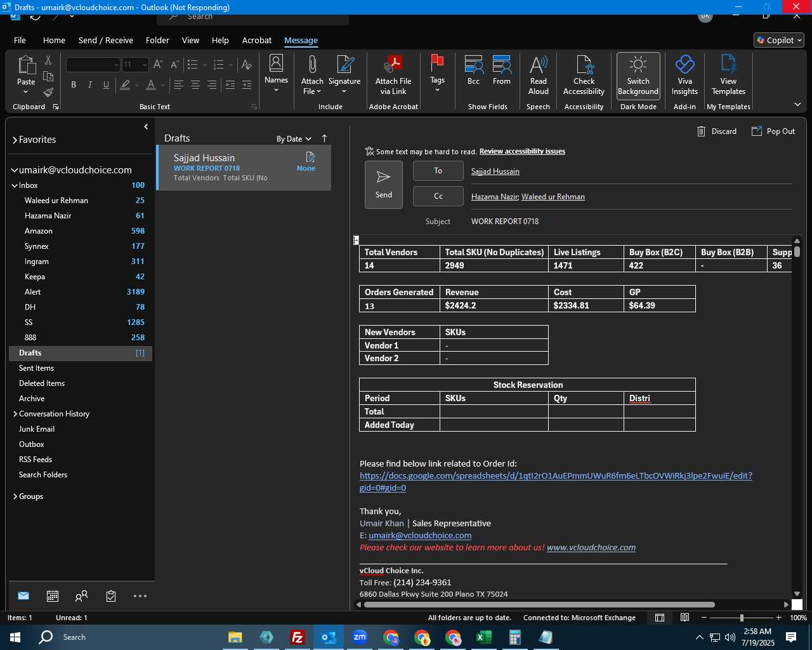812x650 pixels.
Task: Click the horizontal message scrollbar
Action: click(539, 604)
